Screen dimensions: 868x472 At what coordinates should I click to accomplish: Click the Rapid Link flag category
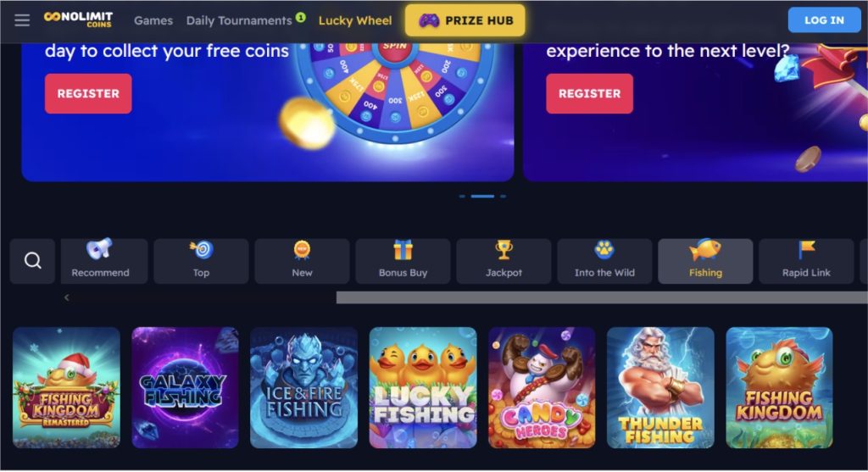[x=806, y=261]
